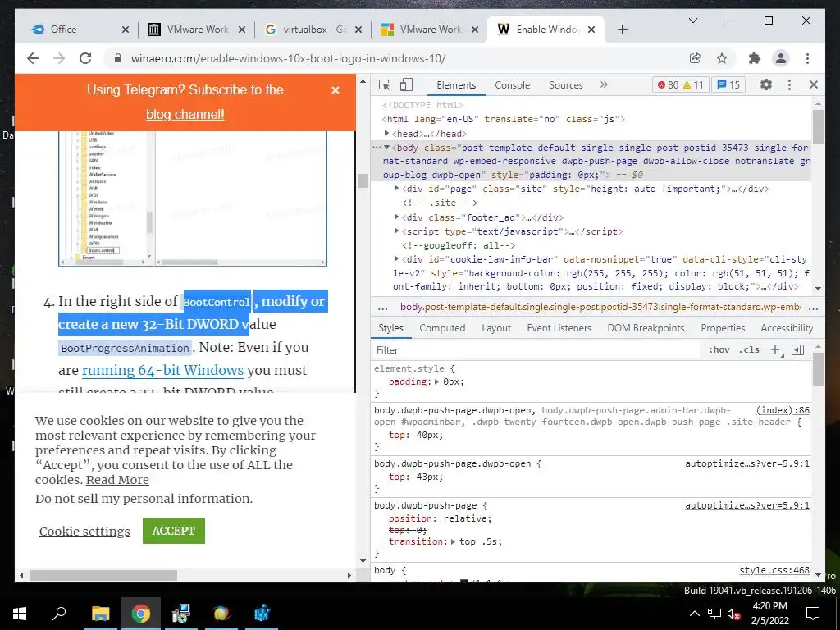Open the Properties tab
Image resolution: width=840 pixels, height=630 pixels.
tap(723, 328)
